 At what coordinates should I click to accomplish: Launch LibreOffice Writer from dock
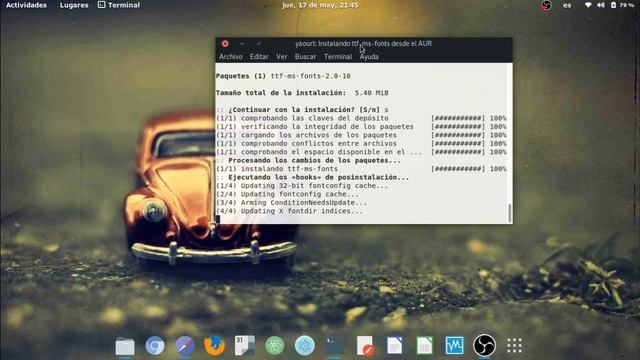[395, 346]
